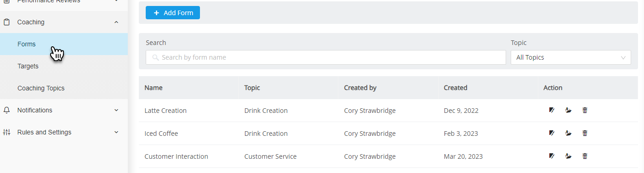Expand the Notifications section chevron

116,110
